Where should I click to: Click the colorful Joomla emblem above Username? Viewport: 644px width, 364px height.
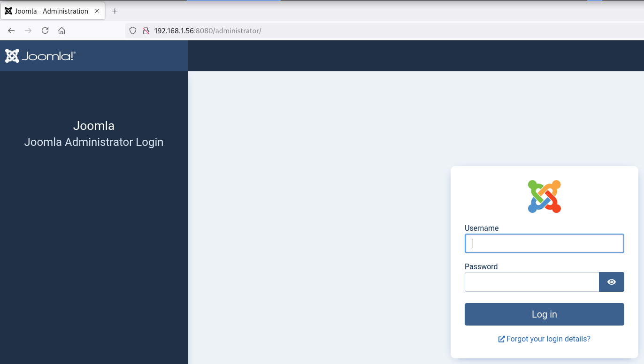click(x=544, y=197)
